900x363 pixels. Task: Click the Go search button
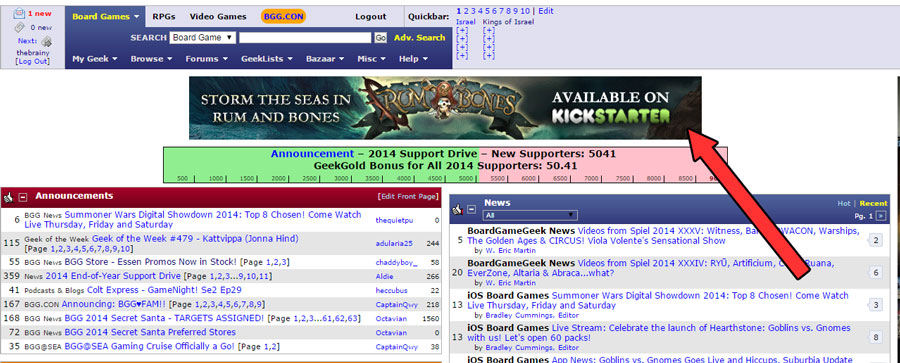[380, 37]
